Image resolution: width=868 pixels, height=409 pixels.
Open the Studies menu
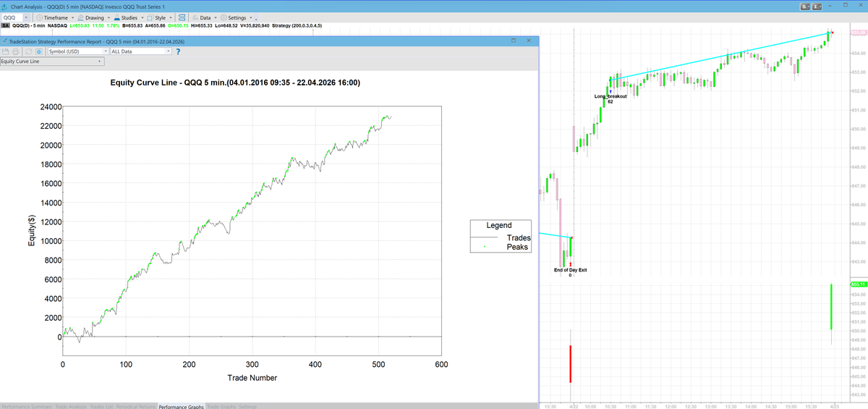[x=128, y=17]
